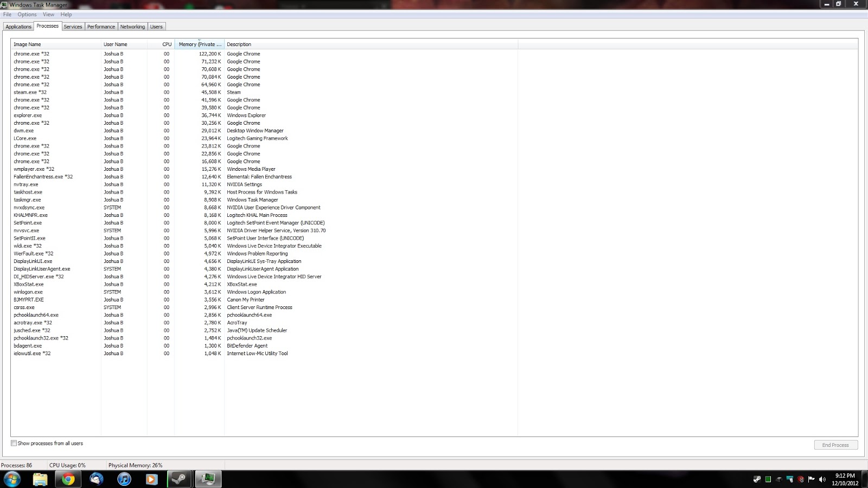Switch to the Performance tab
Viewport: 868px width, 488px height.
coord(101,27)
